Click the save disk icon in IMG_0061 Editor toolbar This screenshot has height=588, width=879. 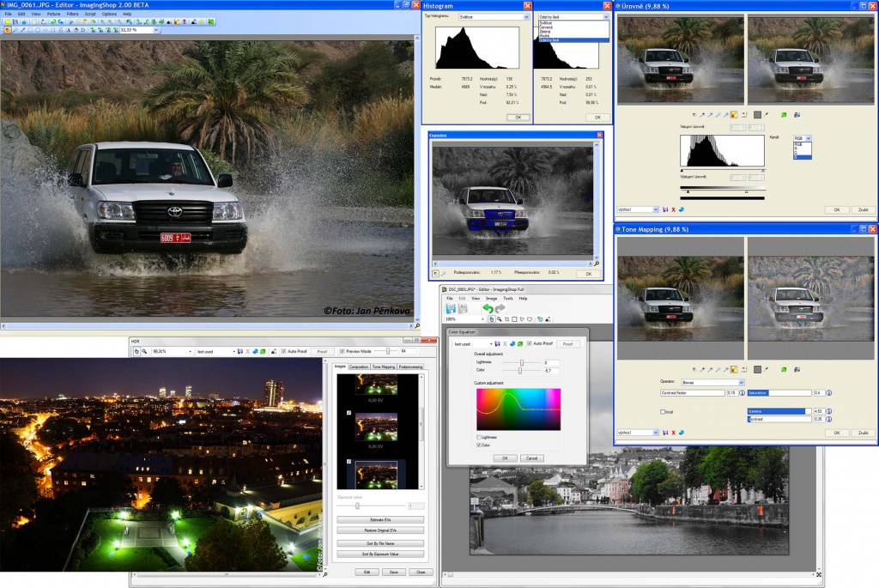(x=15, y=21)
